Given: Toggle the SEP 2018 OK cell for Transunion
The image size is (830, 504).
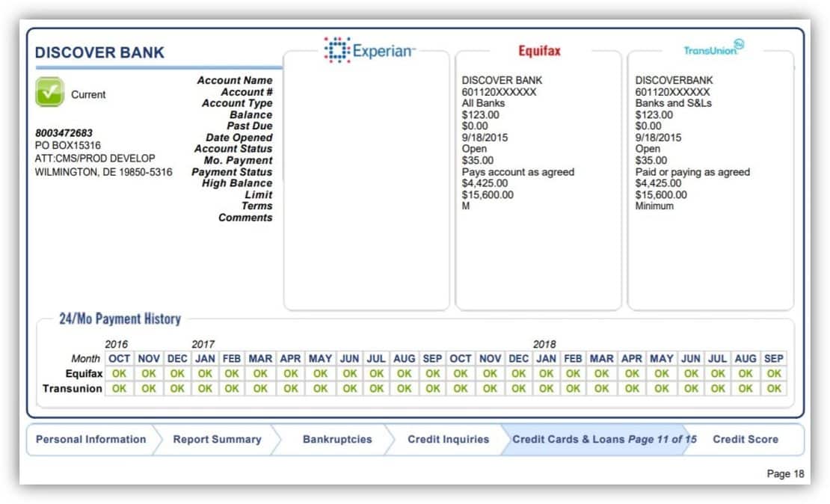Looking at the screenshot, I should coord(773,388).
